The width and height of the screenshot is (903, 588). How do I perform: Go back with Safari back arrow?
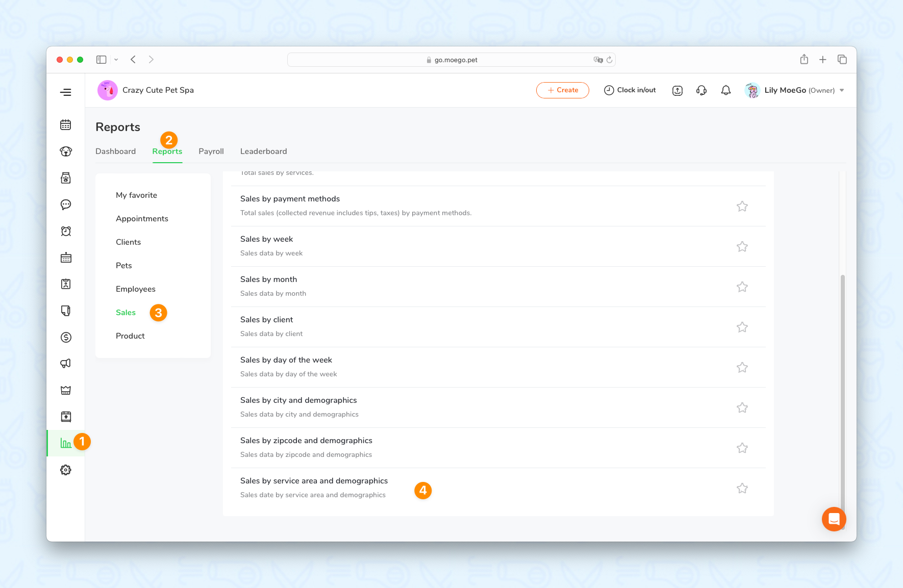click(x=133, y=60)
